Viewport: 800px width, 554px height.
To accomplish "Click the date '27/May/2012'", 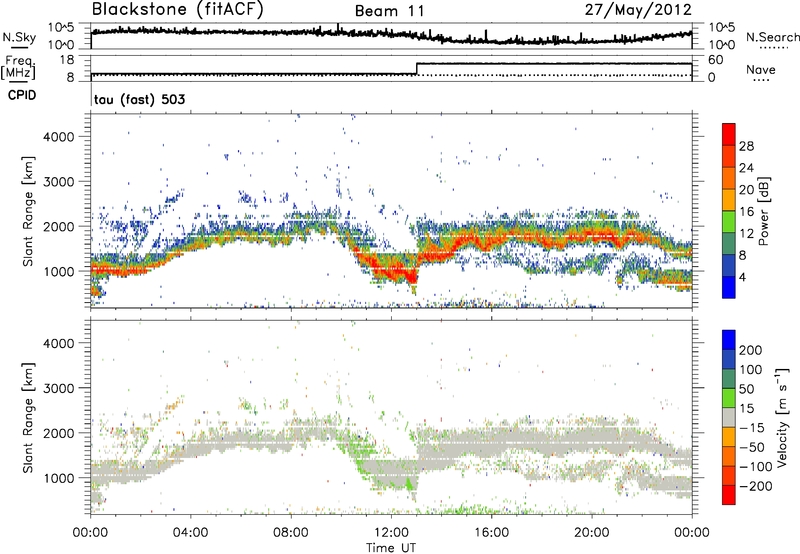I will coord(638,10).
